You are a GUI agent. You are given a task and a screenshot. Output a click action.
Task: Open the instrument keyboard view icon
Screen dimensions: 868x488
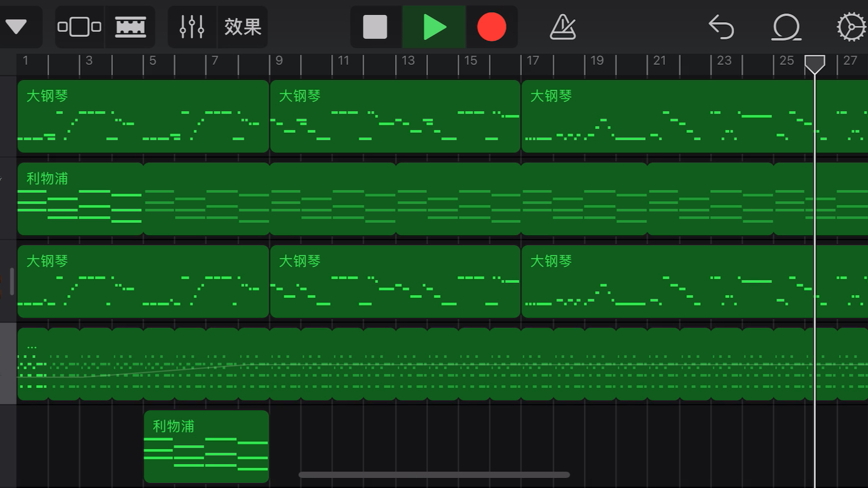(x=130, y=27)
